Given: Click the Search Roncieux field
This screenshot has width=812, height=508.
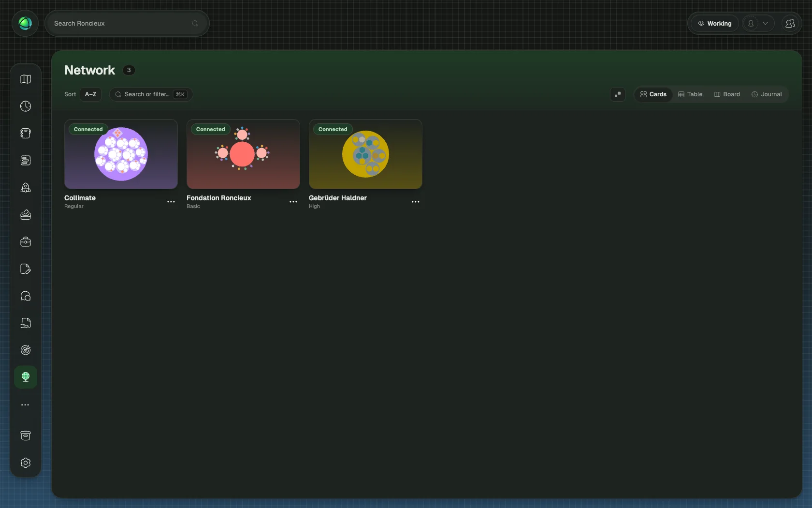Looking at the screenshot, I should pyautogui.click(x=127, y=23).
